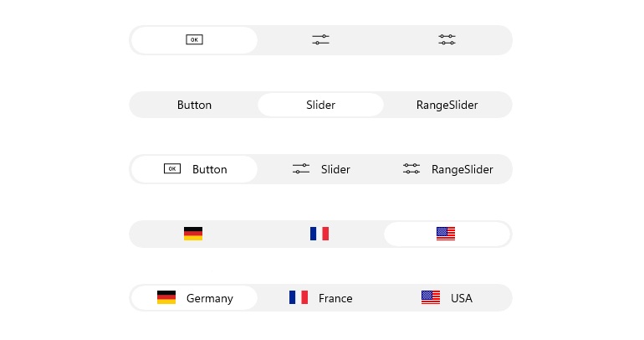This screenshot has height=340, width=644.
Task: Choose the unlabeled USA flag segment
Action: click(x=446, y=234)
